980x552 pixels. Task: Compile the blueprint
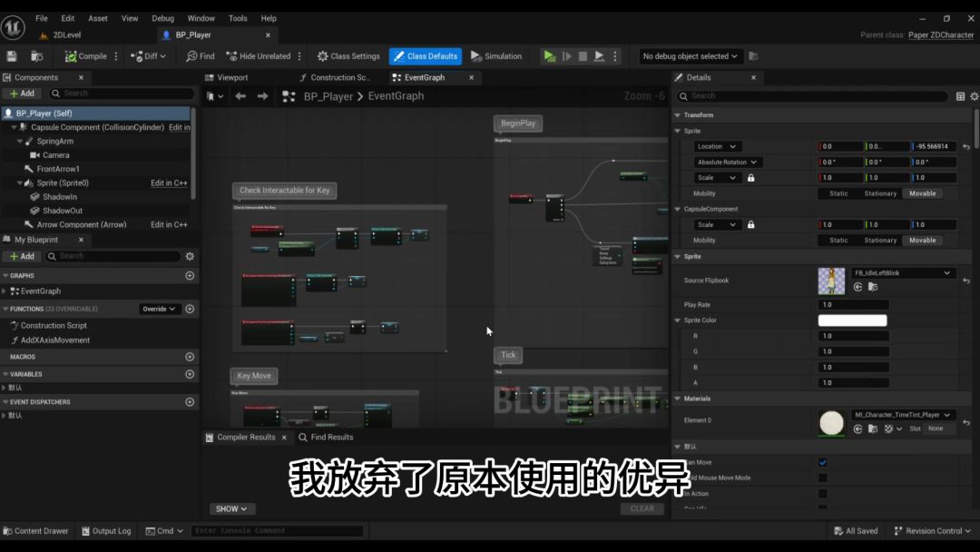tap(86, 56)
